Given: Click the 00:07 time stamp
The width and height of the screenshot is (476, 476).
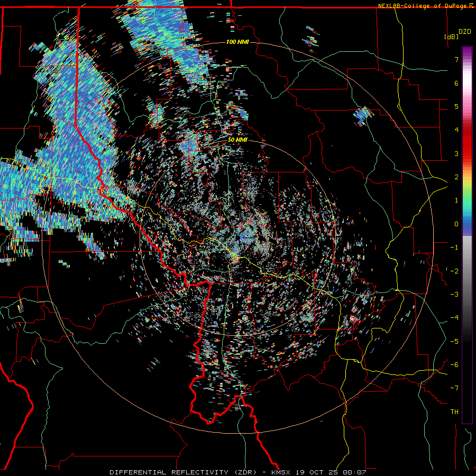Looking at the screenshot, I should (x=355, y=472).
